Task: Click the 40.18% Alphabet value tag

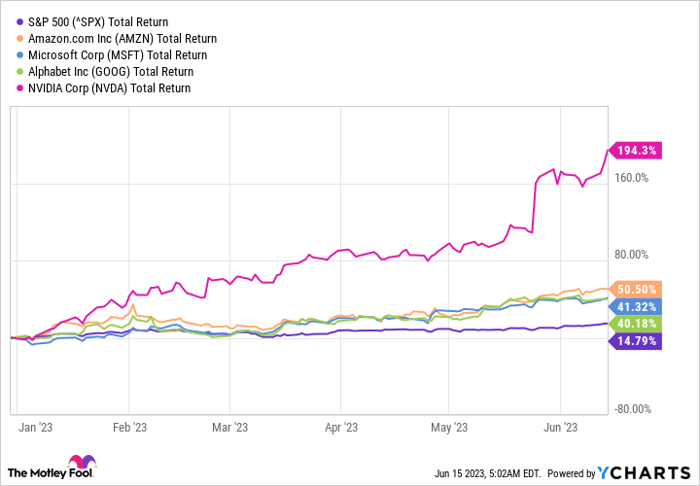Action: (x=636, y=324)
